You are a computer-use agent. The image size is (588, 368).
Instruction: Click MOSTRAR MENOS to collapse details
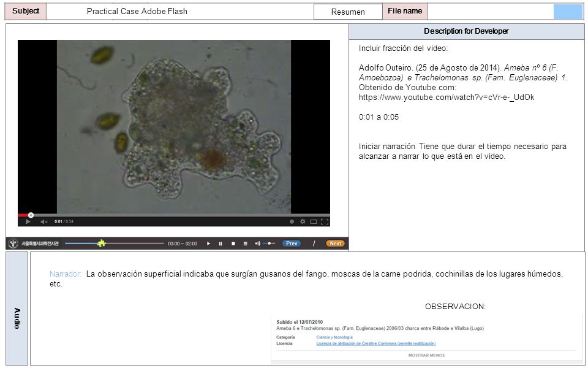(x=426, y=355)
